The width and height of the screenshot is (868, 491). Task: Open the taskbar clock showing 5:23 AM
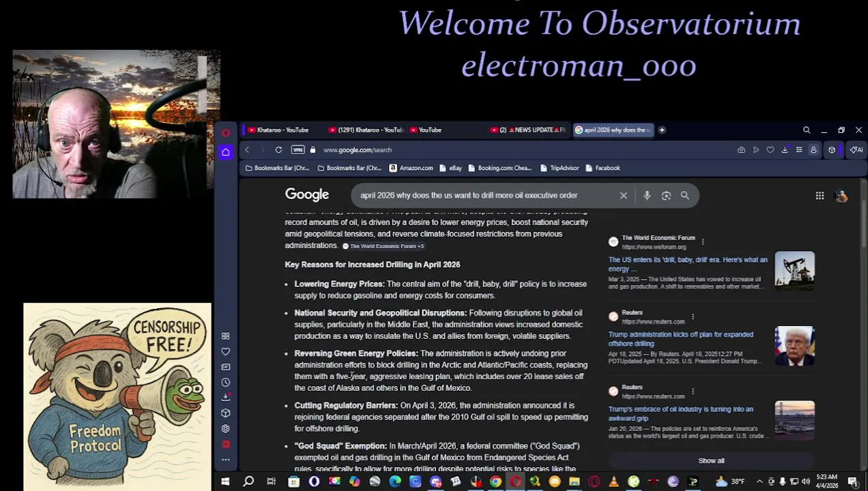click(x=827, y=481)
